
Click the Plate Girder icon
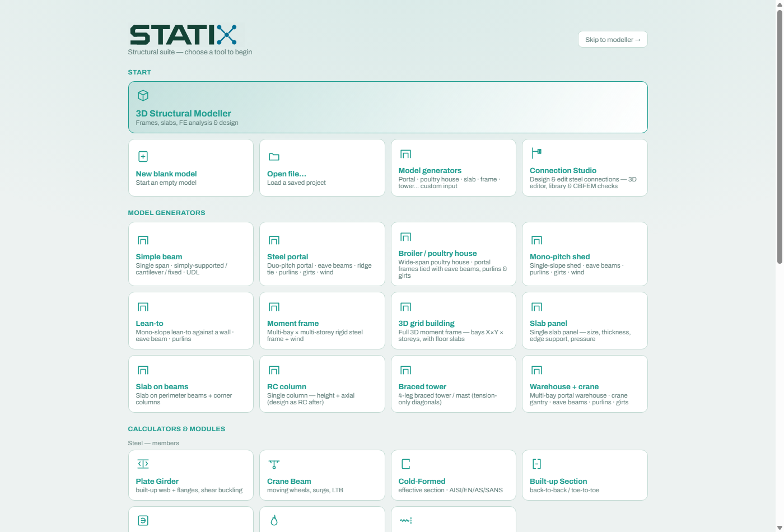point(143,464)
